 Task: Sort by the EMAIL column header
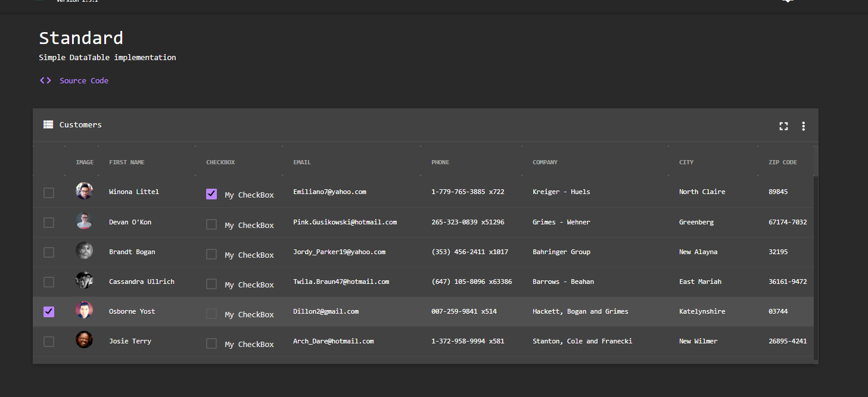point(301,162)
